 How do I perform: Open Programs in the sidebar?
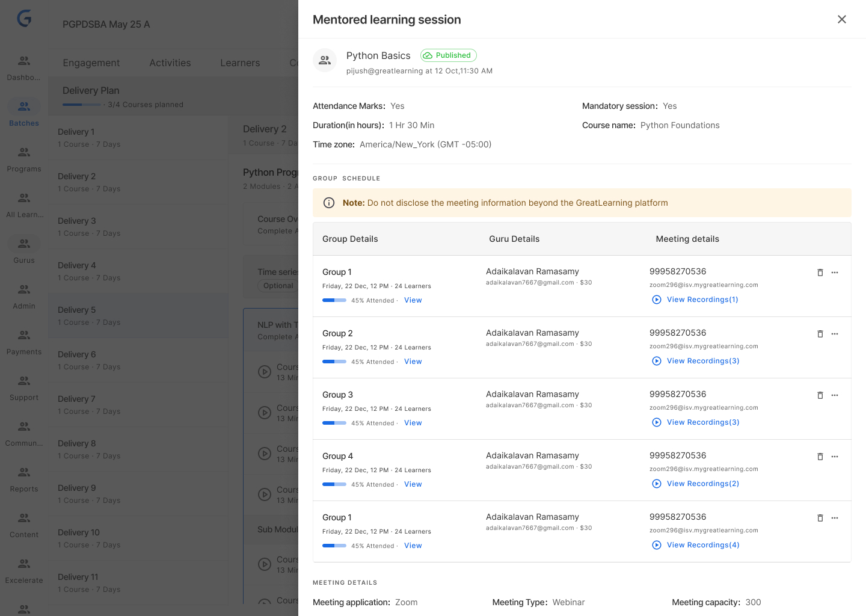coord(24,159)
